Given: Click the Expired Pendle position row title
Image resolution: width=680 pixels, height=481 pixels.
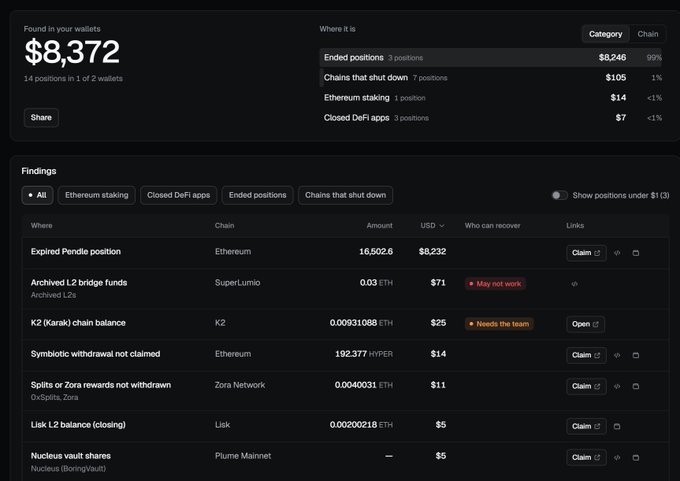Looking at the screenshot, I should (x=76, y=252).
